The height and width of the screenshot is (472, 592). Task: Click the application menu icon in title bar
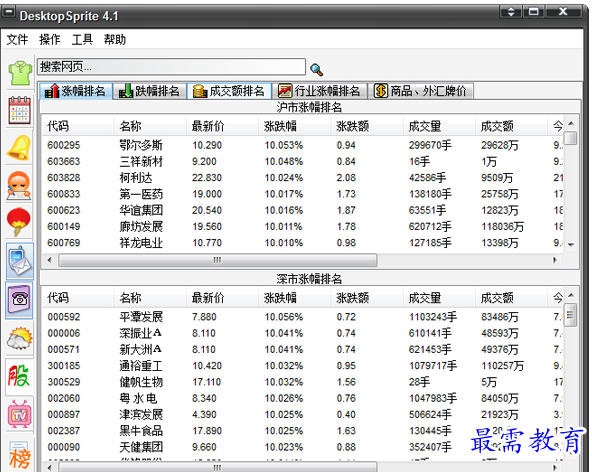point(8,12)
